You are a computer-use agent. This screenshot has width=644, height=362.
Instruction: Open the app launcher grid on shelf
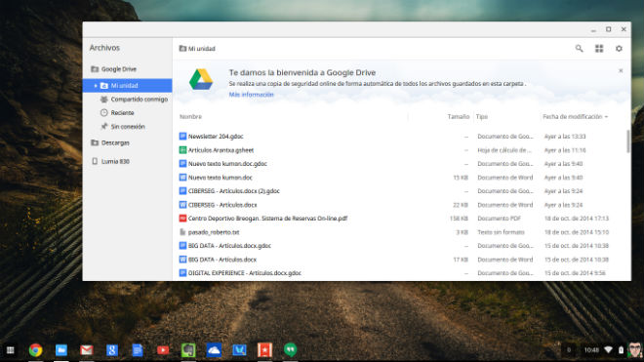[x=11, y=350]
